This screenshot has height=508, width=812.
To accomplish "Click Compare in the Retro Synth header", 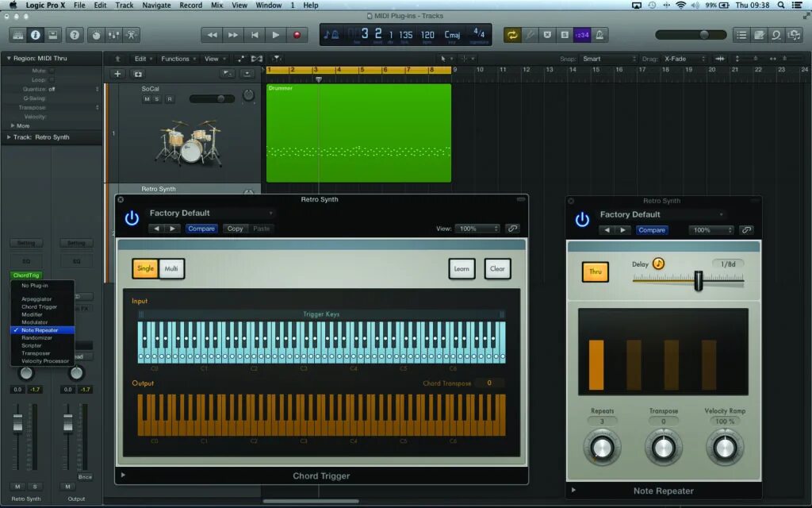I will click(x=201, y=229).
